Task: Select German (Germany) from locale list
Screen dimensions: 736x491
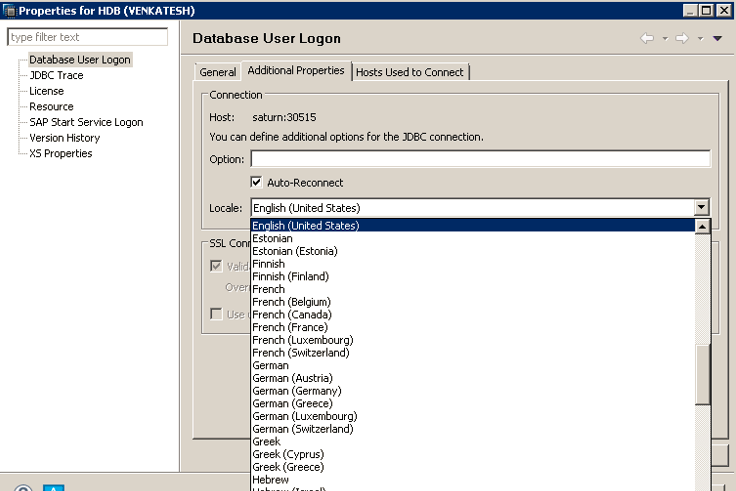Action: [x=297, y=391]
